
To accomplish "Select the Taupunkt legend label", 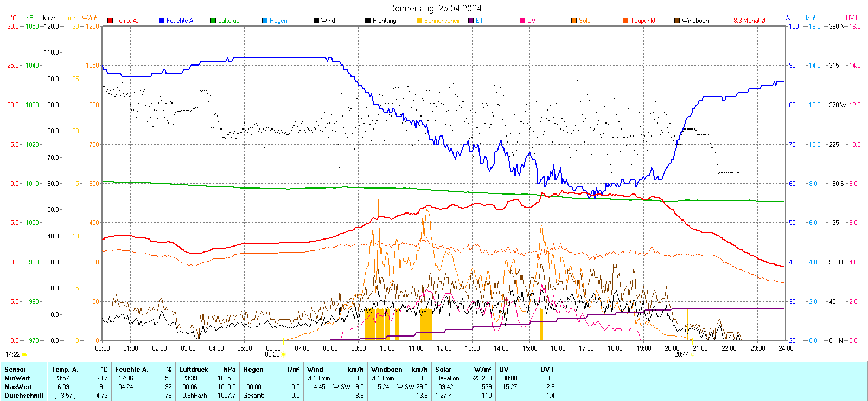I will (x=643, y=21).
